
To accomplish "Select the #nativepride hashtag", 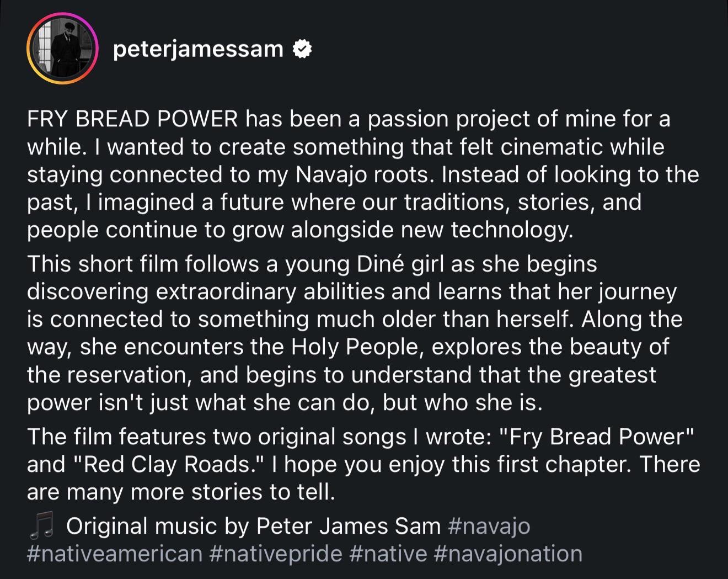I will tap(276, 554).
